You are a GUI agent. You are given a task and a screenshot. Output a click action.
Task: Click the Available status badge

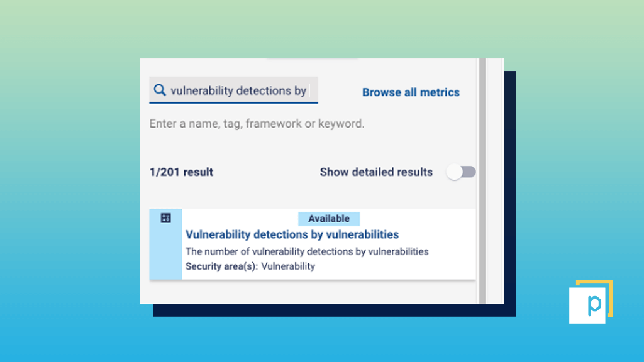(x=329, y=219)
